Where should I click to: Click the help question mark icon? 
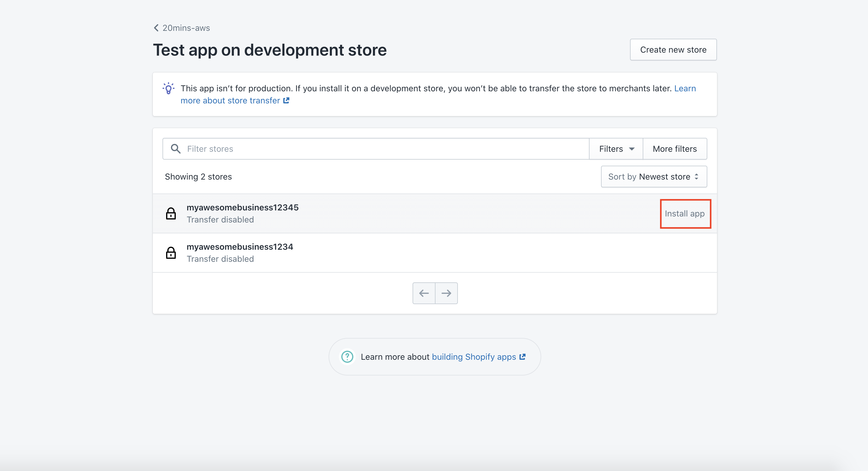click(347, 357)
